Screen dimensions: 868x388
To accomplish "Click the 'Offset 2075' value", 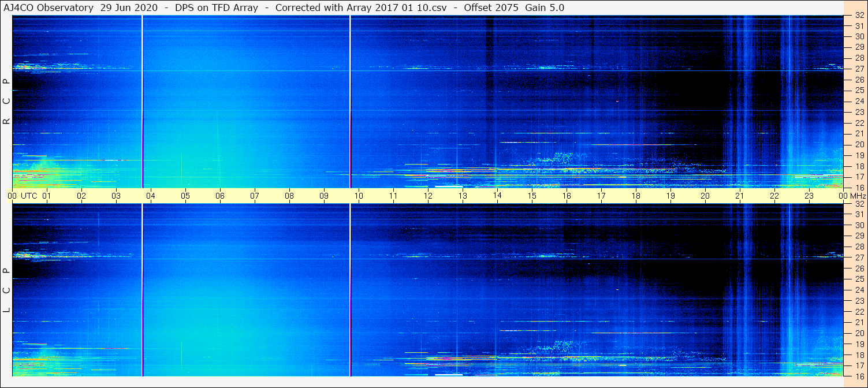I will [x=491, y=8].
